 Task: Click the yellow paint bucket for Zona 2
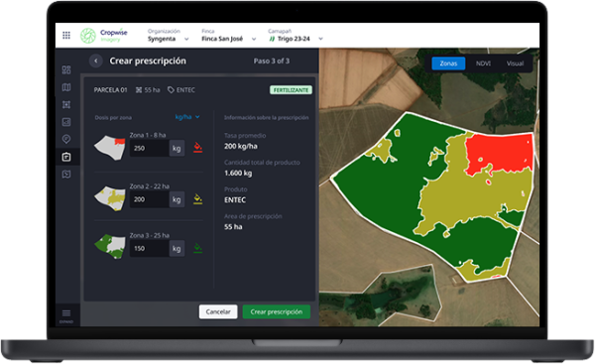click(197, 199)
